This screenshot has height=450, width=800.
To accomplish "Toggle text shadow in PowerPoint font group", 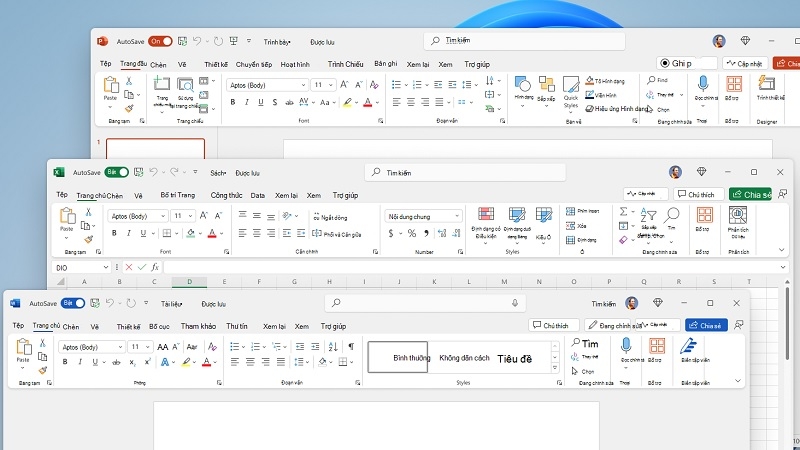I will pos(274,102).
